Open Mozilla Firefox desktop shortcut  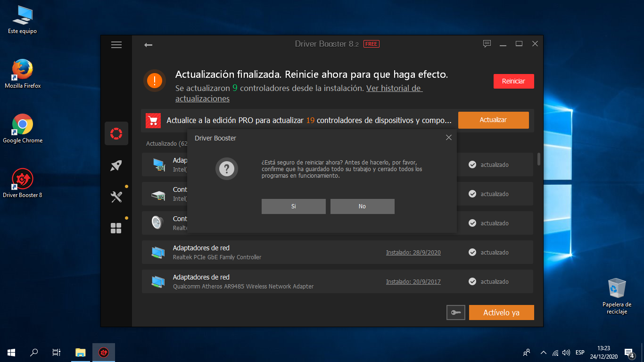[x=23, y=74]
